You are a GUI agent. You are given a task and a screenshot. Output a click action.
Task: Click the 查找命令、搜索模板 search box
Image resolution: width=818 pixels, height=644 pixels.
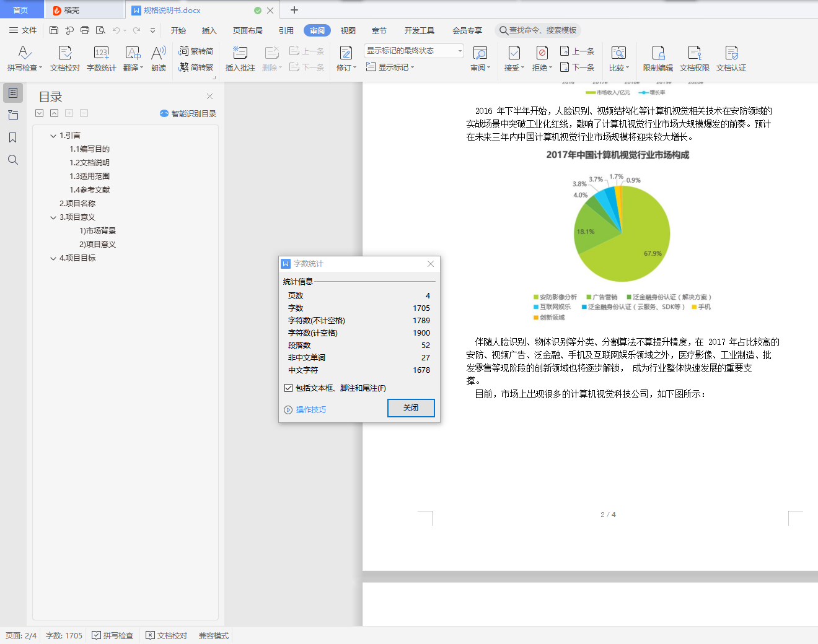click(538, 30)
